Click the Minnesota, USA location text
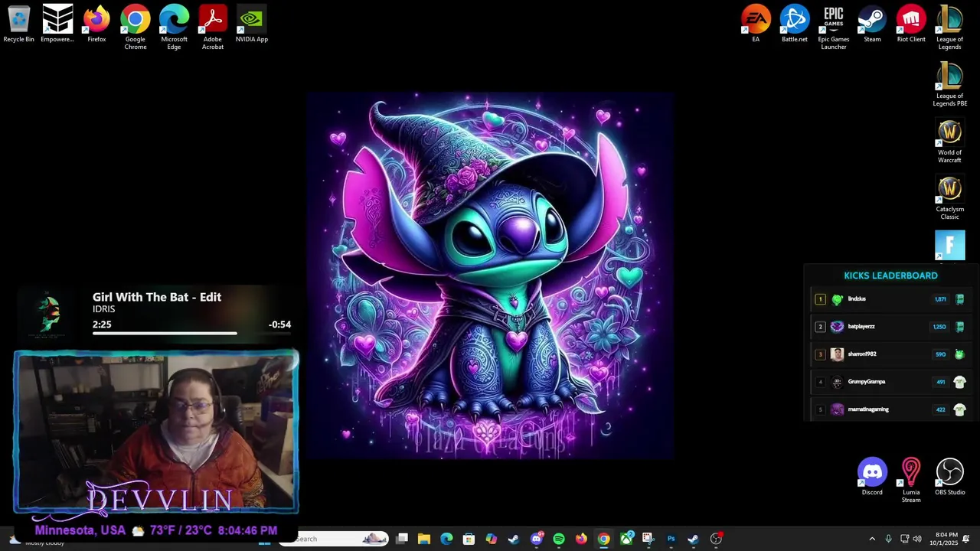The height and width of the screenshot is (551, 980). 80,530
